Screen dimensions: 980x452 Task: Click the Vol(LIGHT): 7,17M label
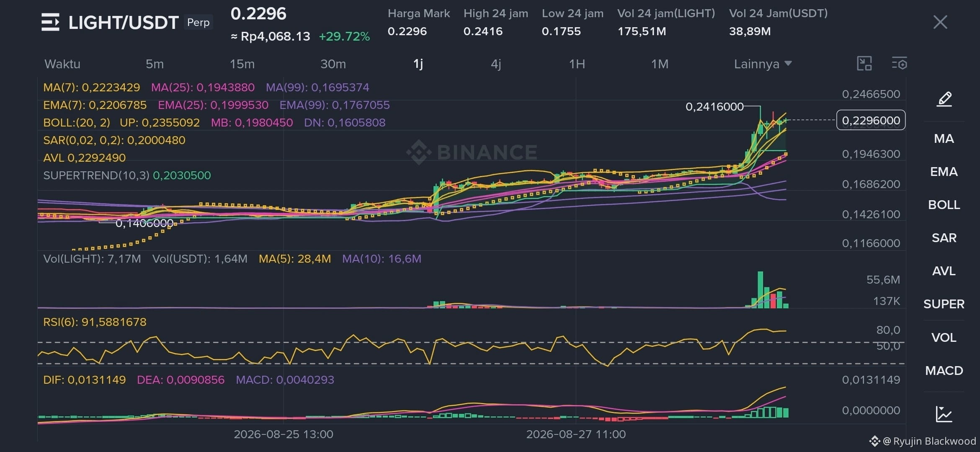pos(92,259)
